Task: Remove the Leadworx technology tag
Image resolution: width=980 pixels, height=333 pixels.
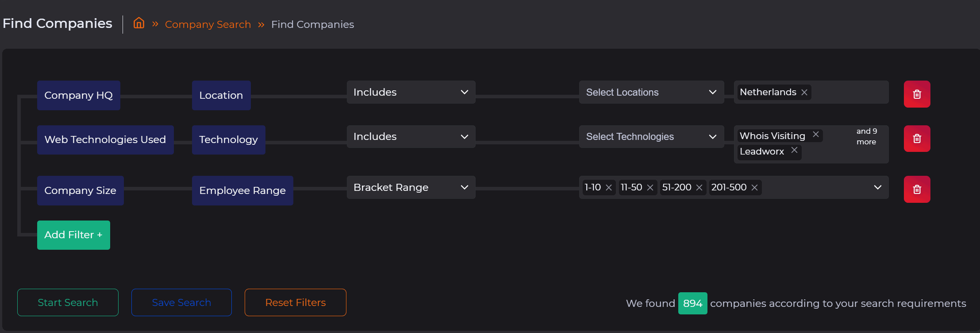Action: (x=795, y=151)
